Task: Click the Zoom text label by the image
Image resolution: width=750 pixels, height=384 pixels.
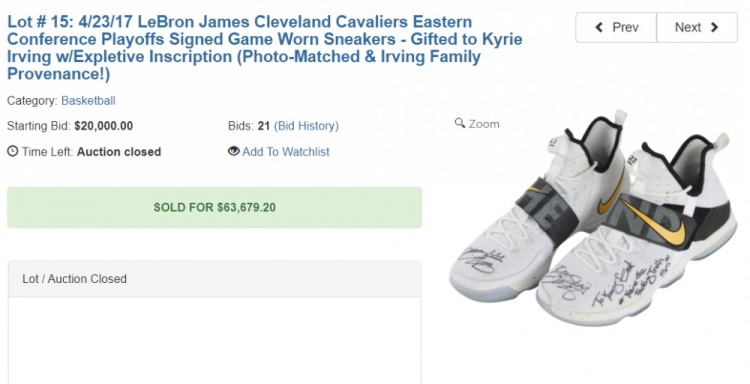Action: [484, 124]
